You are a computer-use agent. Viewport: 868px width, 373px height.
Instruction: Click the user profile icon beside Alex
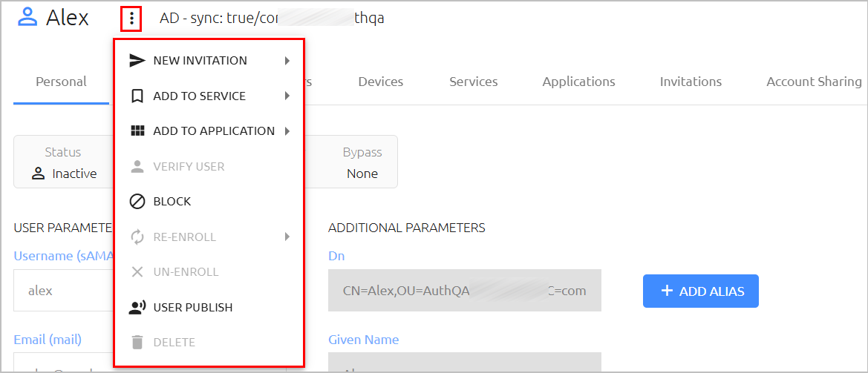[x=27, y=17]
